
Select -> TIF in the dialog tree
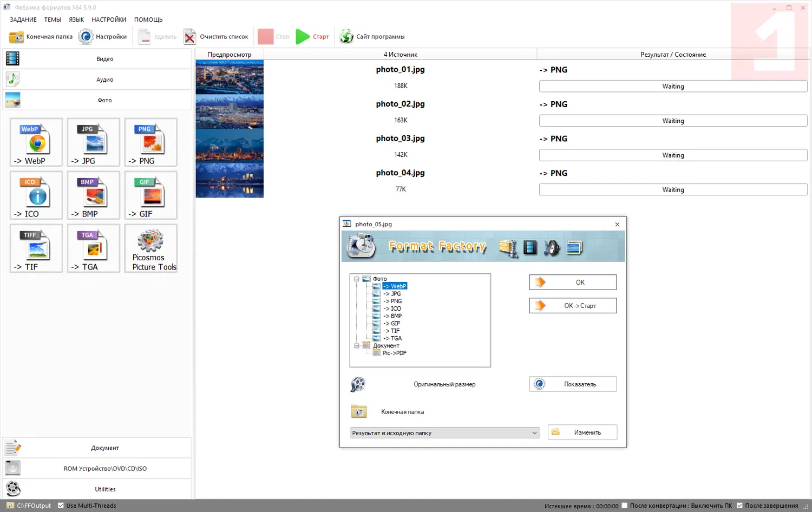pyautogui.click(x=392, y=331)
